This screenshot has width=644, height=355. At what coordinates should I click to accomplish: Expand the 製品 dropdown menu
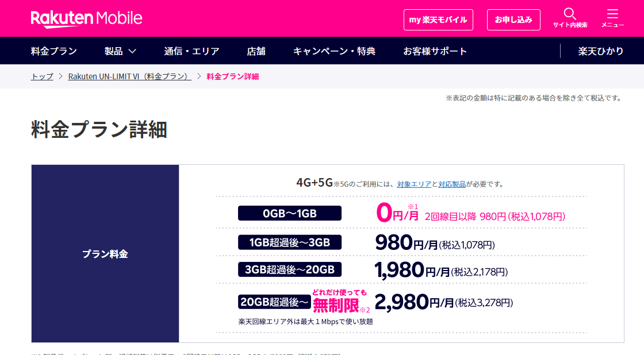click(120, 51)
